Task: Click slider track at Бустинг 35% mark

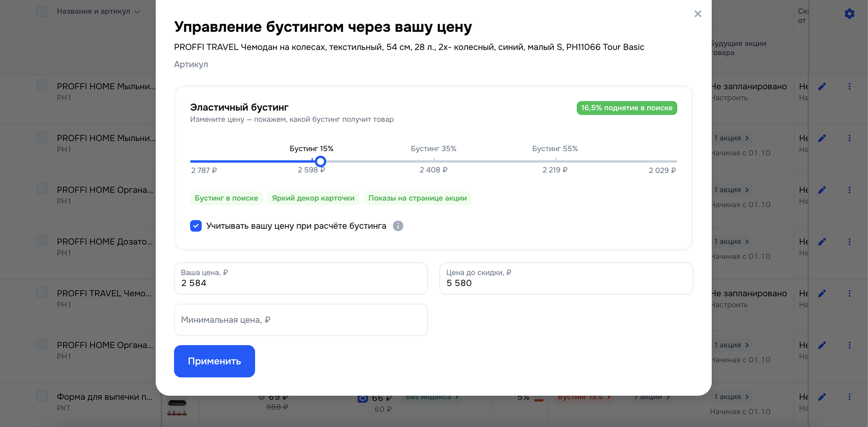Action: point(434,161)
